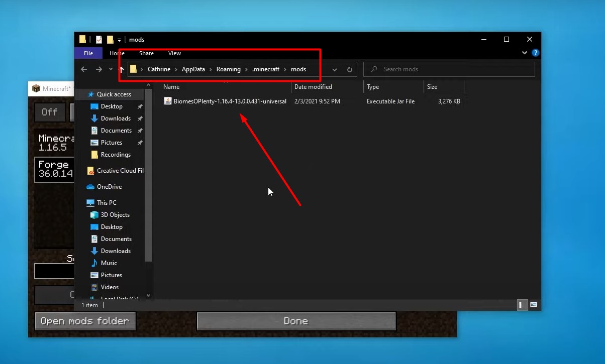The height and width of the screenshot is (364, 605).
Task: Click the Open mods folder button
Action: tap(85, 321)
